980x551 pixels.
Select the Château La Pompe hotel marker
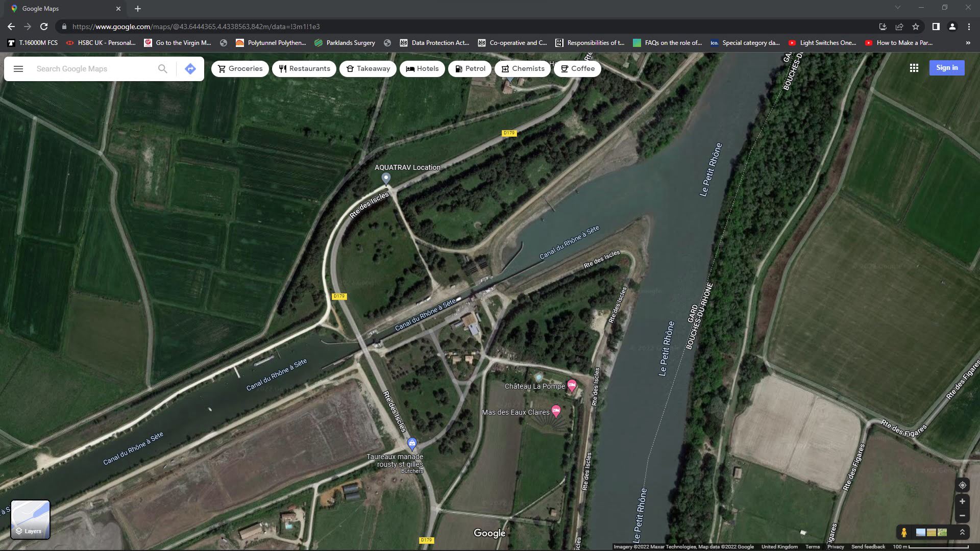click(572, 386)
